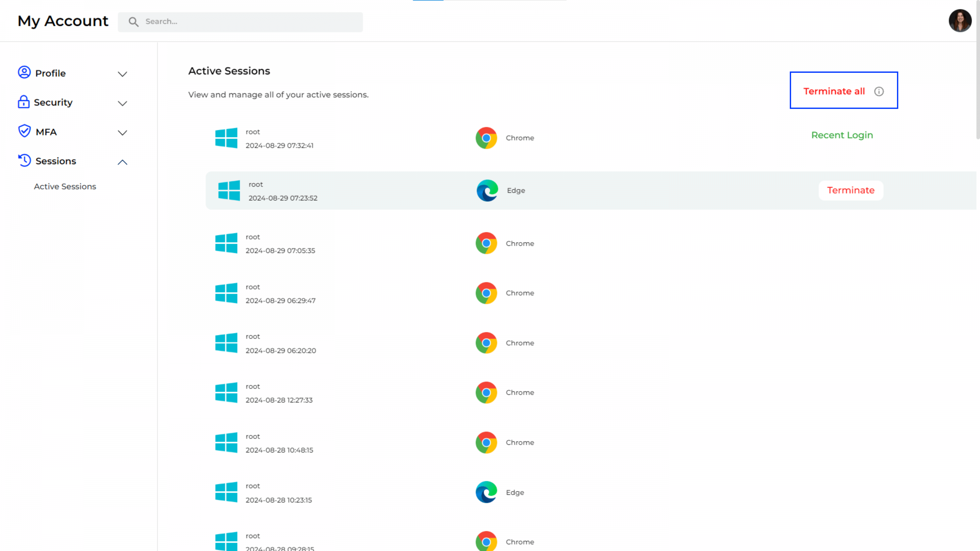Click the Security lock icon
980x551 pixels.
coord(23,102)
